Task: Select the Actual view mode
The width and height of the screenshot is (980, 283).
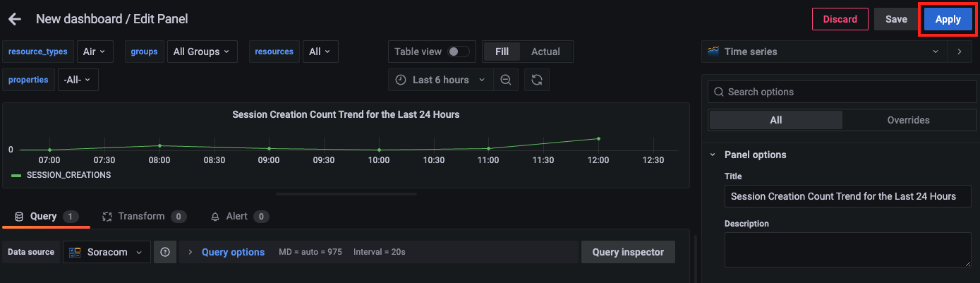Action: (545, 52)
